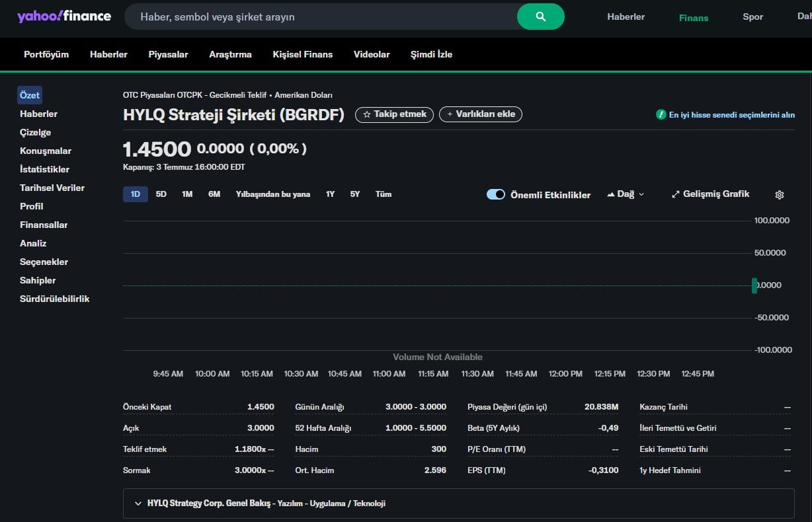This screenshot has width=812, height=522.
Task: Open the Videolar menu
Action: point(372,54)
